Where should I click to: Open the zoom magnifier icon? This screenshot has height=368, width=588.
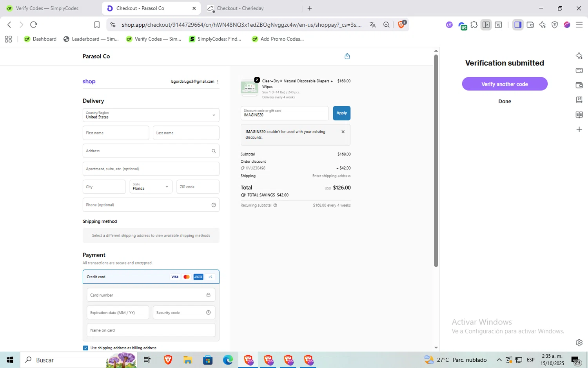tap(387, 25)
